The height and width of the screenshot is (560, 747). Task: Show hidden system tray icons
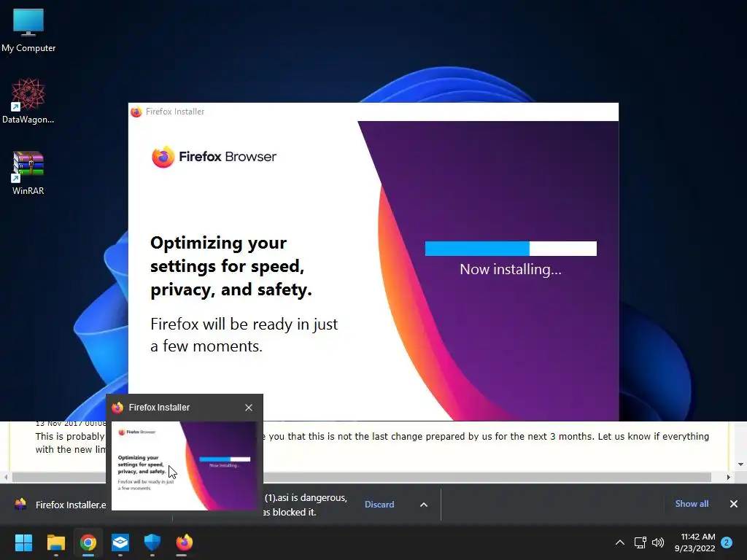620,542
